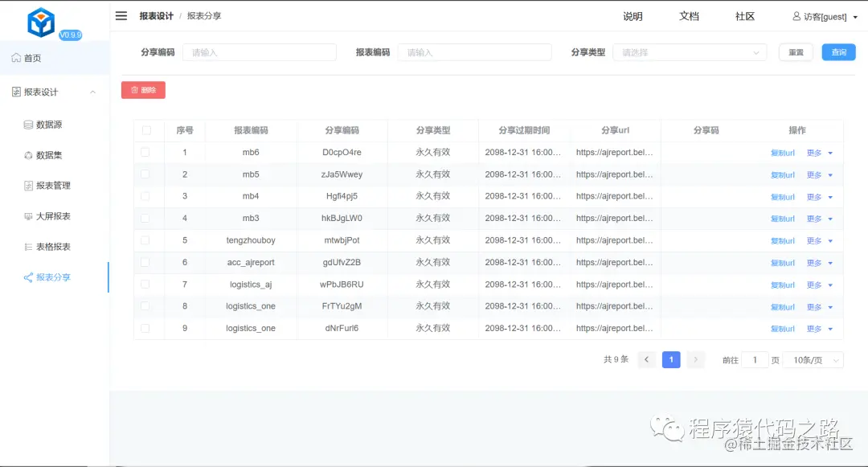Click the 分享编码 input field
The width and height of the screenshot is (868, 467).
260,52
